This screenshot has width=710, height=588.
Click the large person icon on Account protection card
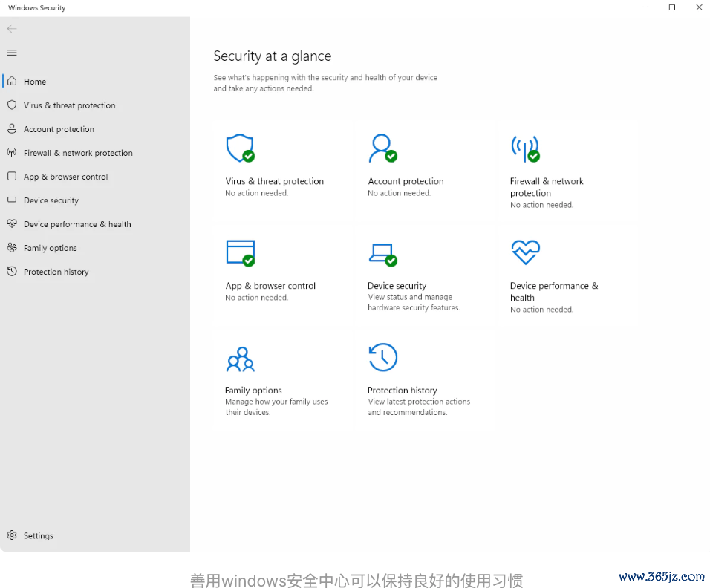tap(382, 148)
